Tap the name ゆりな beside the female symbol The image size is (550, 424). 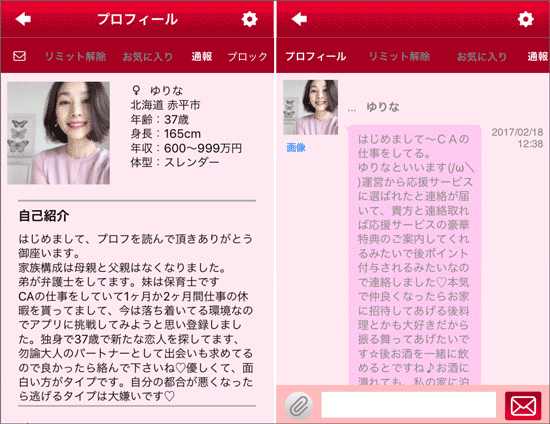(x=167, y=90)
